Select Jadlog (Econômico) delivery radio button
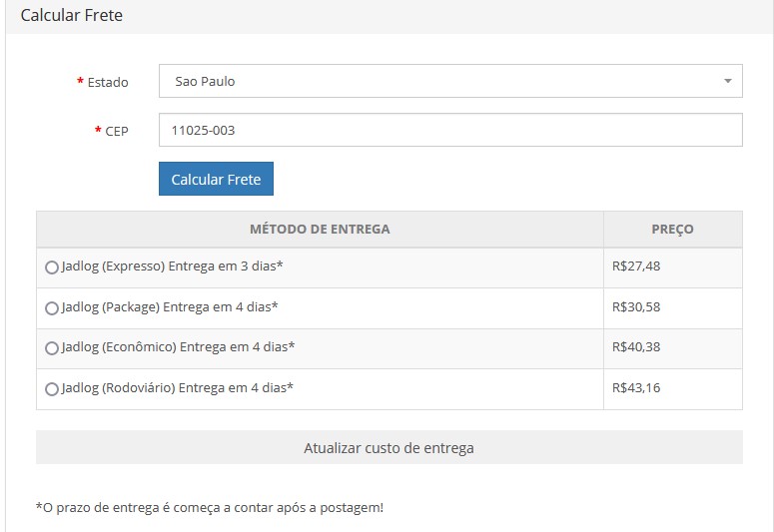This screenshot has width=774, height=532. click(x=52, y=348)
